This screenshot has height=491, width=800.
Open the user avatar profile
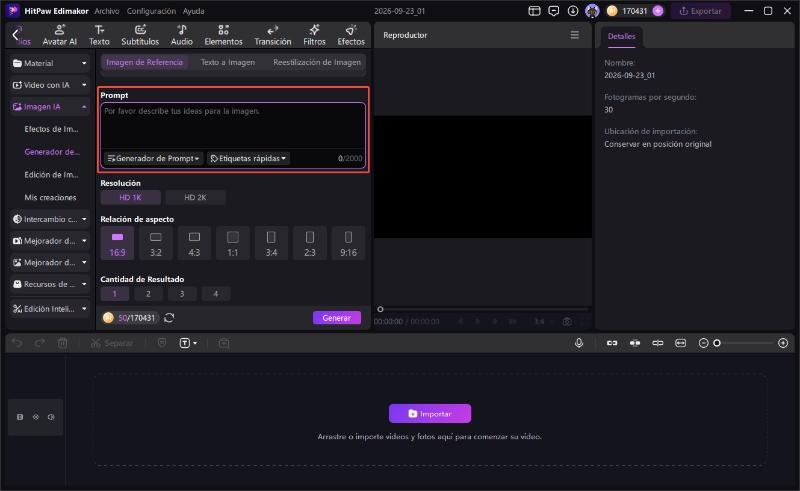coord(592,11)
